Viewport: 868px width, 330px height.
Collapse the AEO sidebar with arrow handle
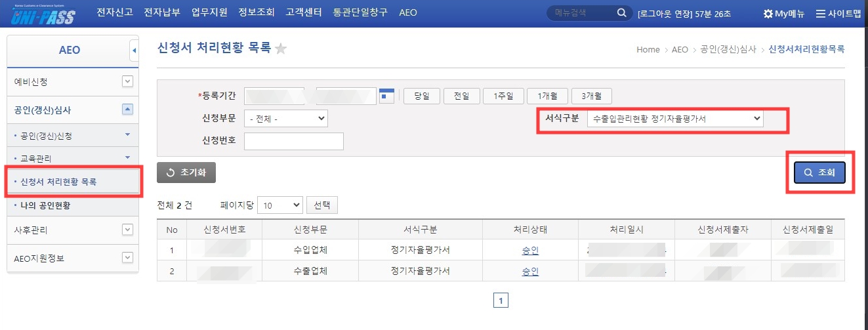(x=134, y=50)
